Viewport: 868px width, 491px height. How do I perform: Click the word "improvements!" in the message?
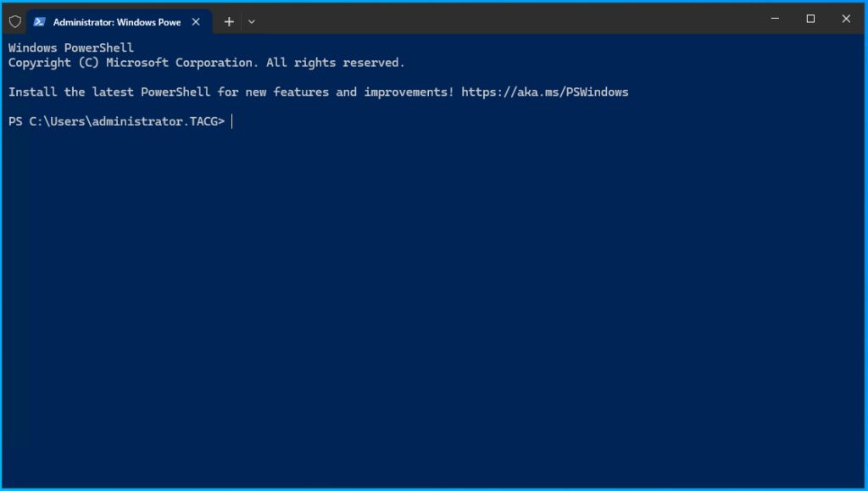click(409, 92)
